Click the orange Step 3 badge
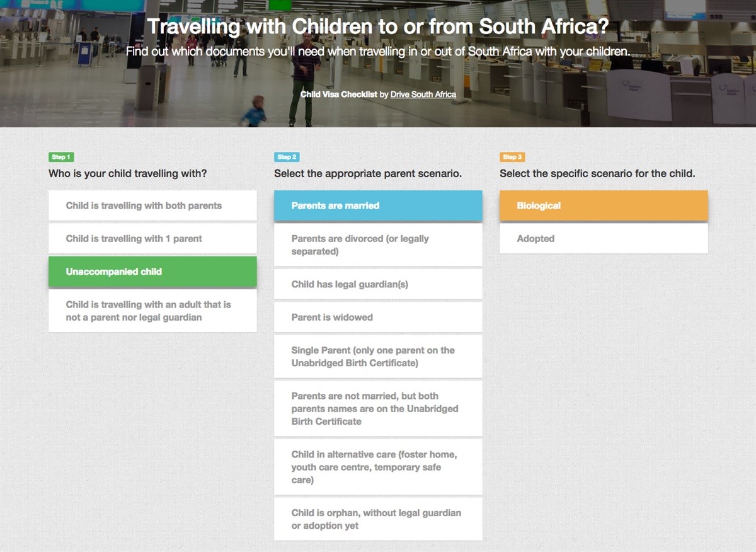 [512, 157]
